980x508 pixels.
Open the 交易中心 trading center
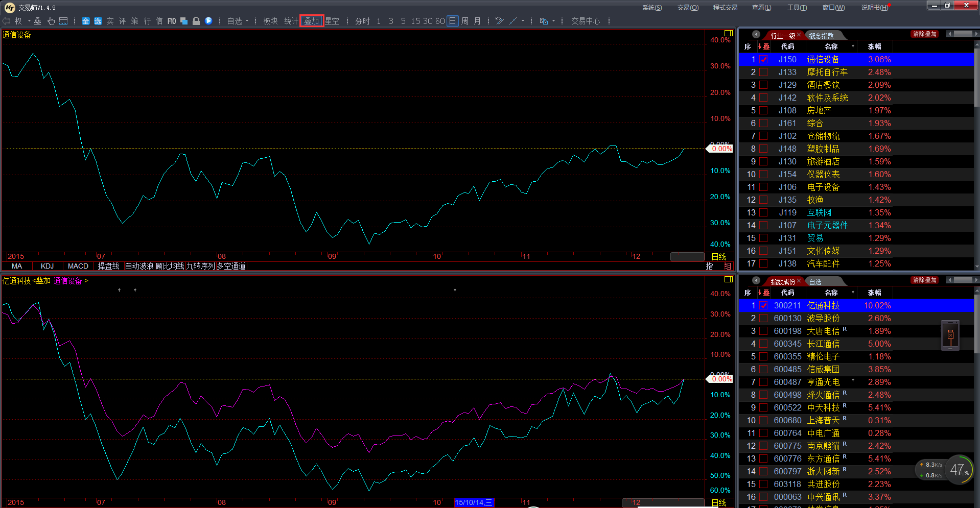585,21
